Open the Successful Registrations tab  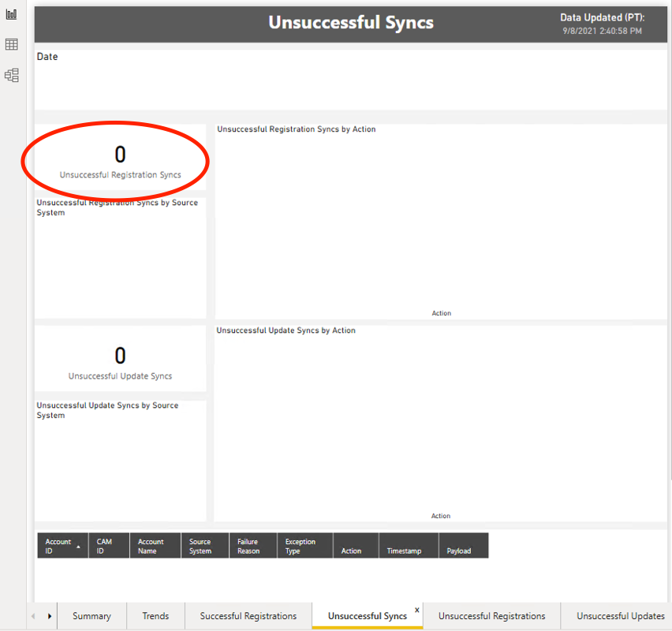pyautogui.click(x=248, y=616)
